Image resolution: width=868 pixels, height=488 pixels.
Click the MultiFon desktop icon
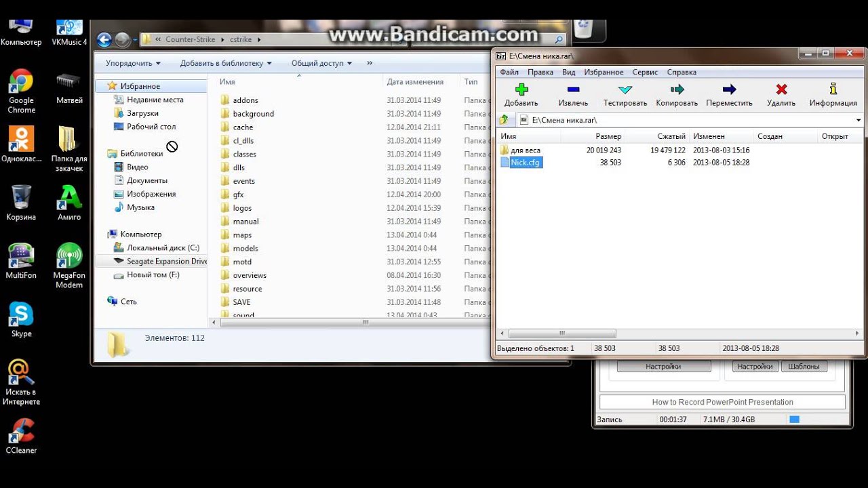[x=21, y=256]
